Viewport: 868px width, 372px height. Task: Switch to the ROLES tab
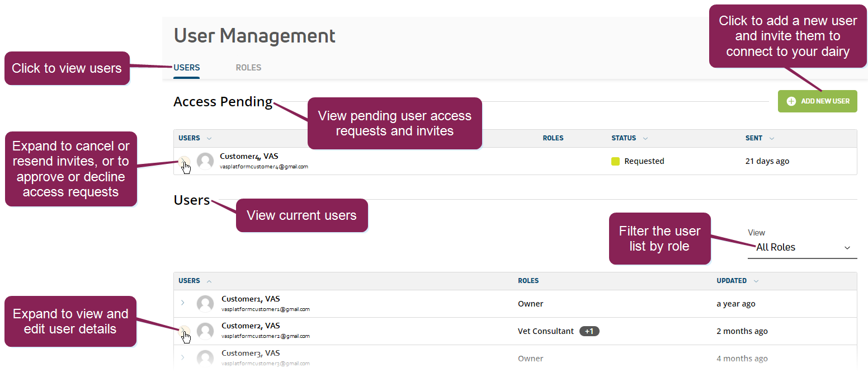coord(248,67)
